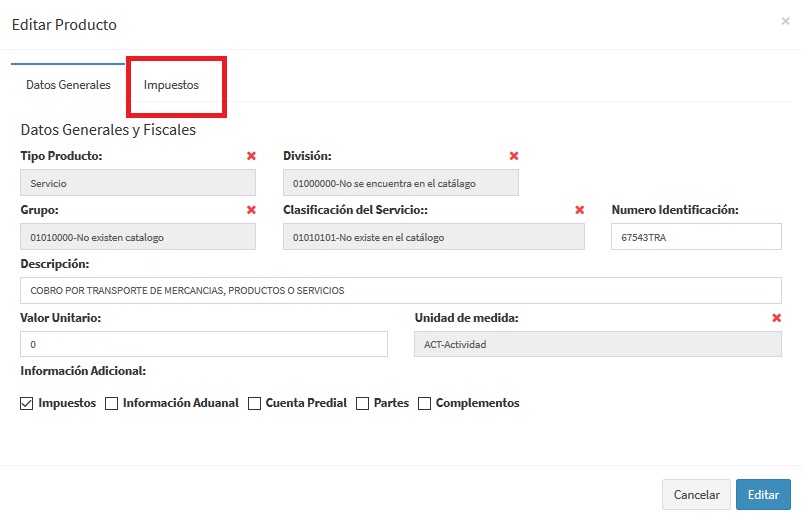803x520 pixels.
Task: Open the Tipo Producto Servicio field
Action: click(138, 183)
